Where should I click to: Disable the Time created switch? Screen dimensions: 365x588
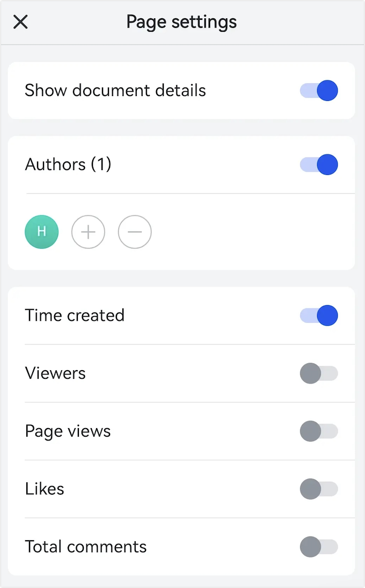pos(319,315)
